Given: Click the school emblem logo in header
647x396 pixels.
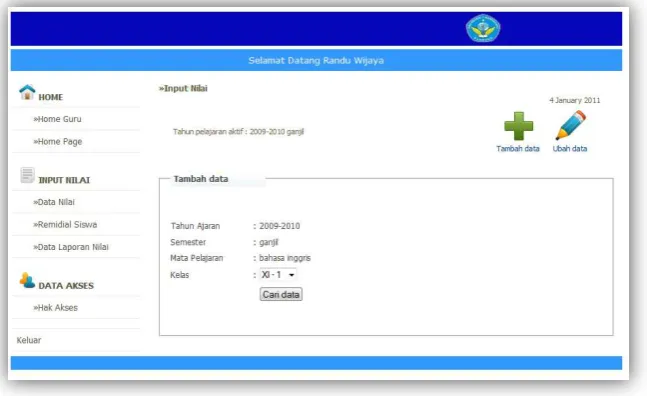Looking at the screenshot, I should click(x=483, y=28).
